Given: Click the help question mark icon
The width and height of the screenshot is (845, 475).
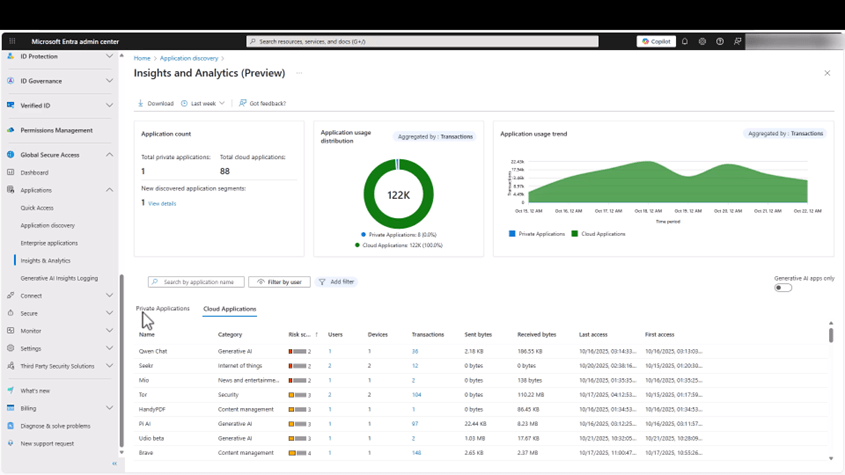Looking at the screenshot, I should (719, 42).
